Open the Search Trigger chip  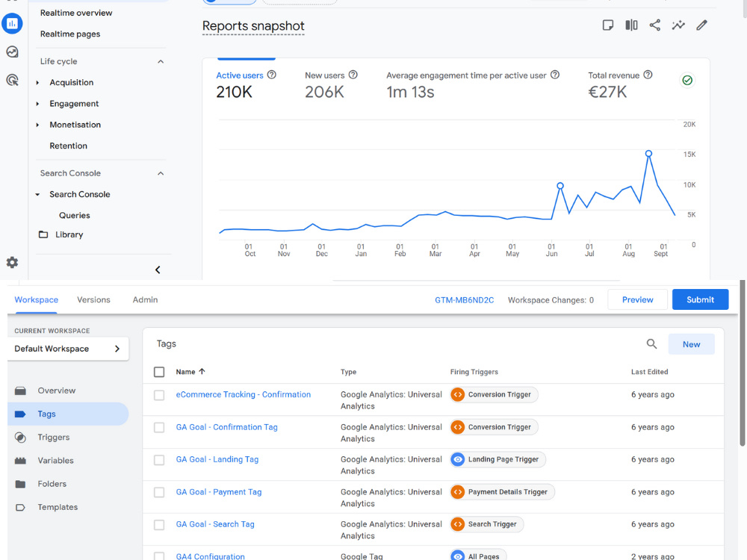click(487, 524)
